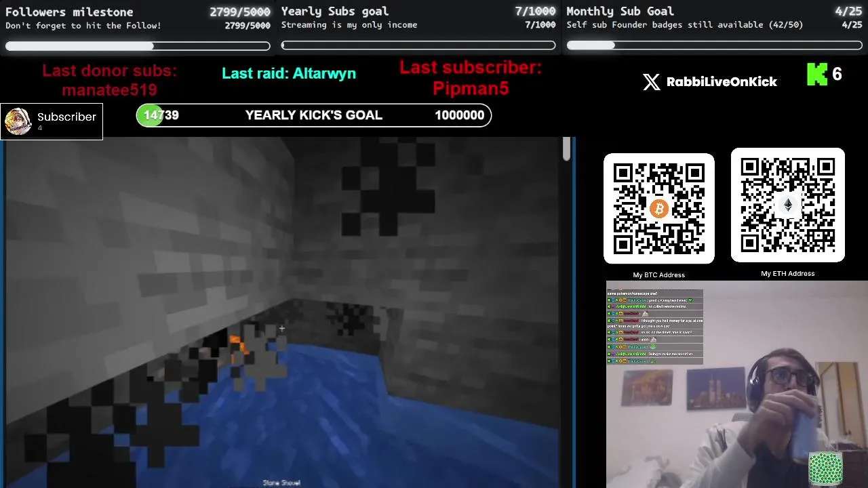This screenshot has width=868, height=488.
Task: Click 'Don't forget to hit the Follow!' text
Action: 83,26
